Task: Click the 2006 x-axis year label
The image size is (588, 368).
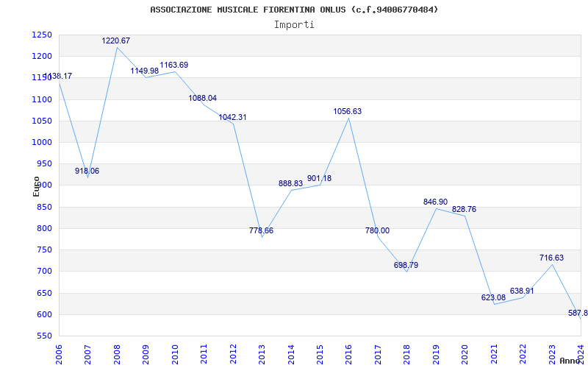Action: (x=59, y=355)
